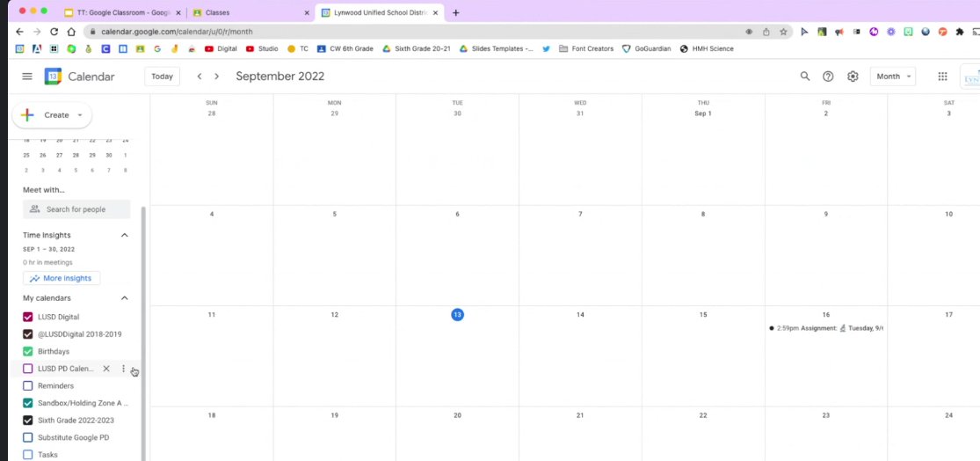This screenshot has height=461, width=980.
Task: Go back in browser history
Action: [19, 32]
